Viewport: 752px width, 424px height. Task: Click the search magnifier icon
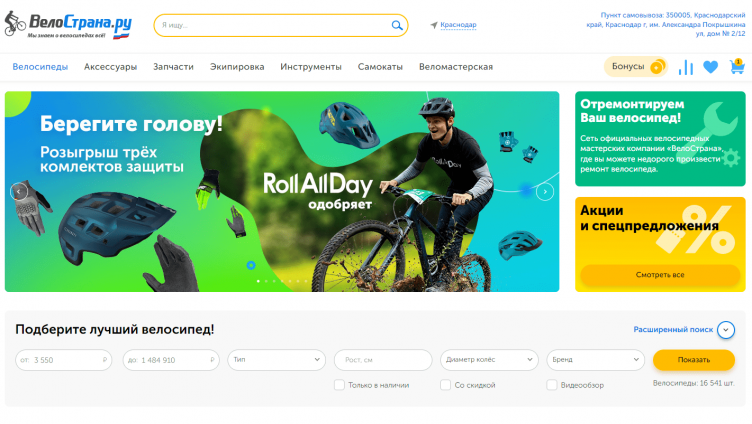coord(397,25)
